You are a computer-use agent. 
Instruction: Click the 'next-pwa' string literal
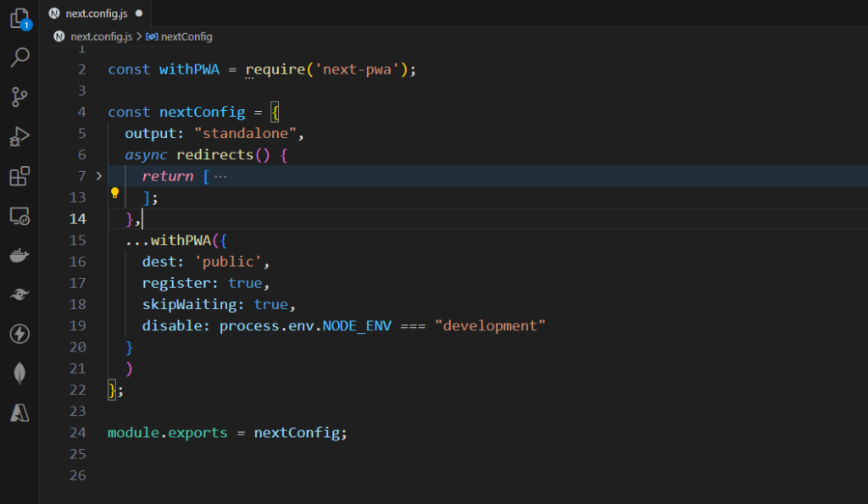357,69
